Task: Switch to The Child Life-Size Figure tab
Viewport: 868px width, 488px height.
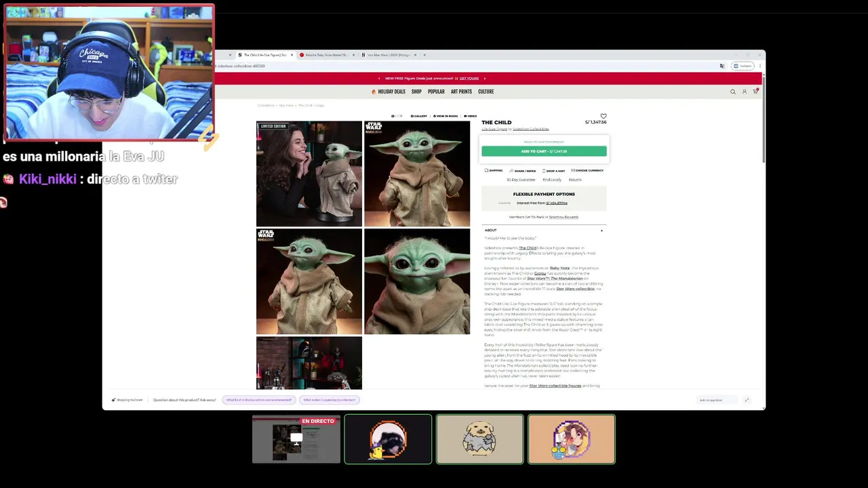Action: point(264,55)
